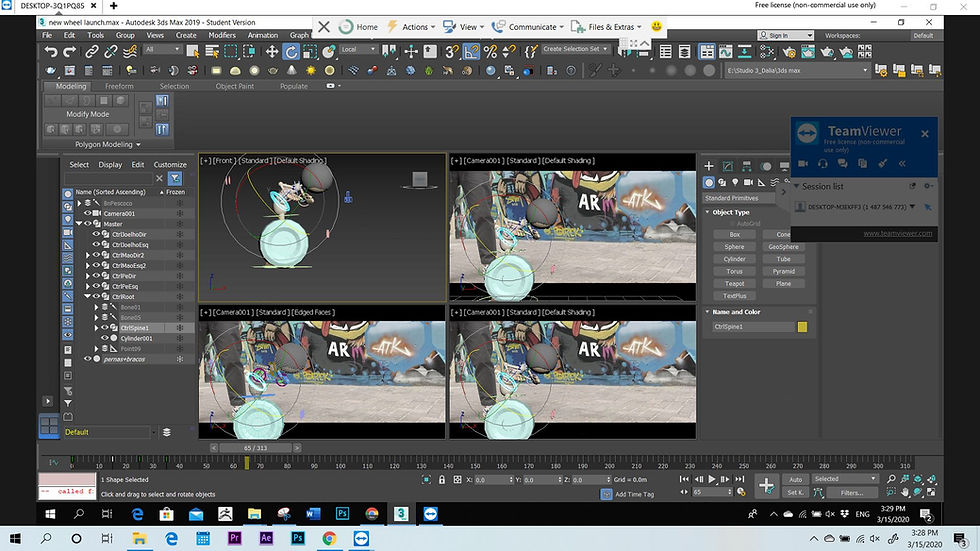Collapse the CtrlRoot tree node

click(x=88, y=297)
